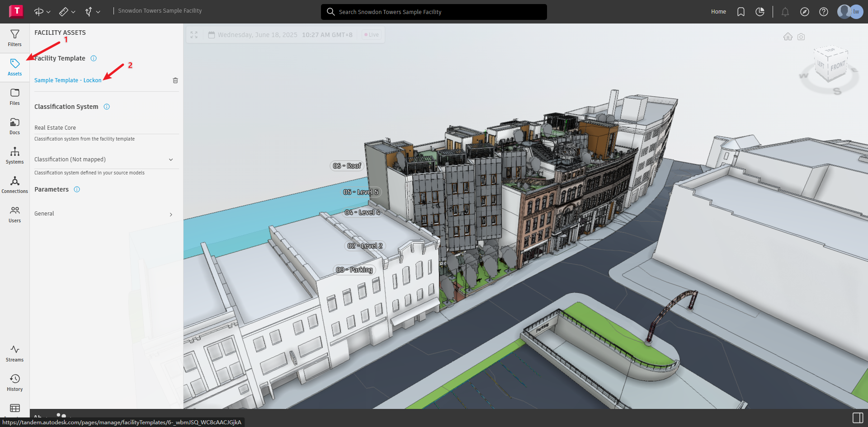Reset view with the home icon
The width and height of the screenshot is (868, 427).
click(788, 37)
